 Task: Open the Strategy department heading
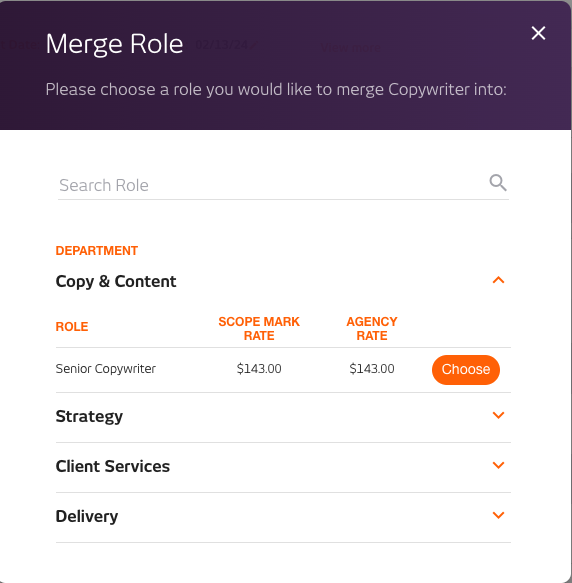click(x=89, y=416)
